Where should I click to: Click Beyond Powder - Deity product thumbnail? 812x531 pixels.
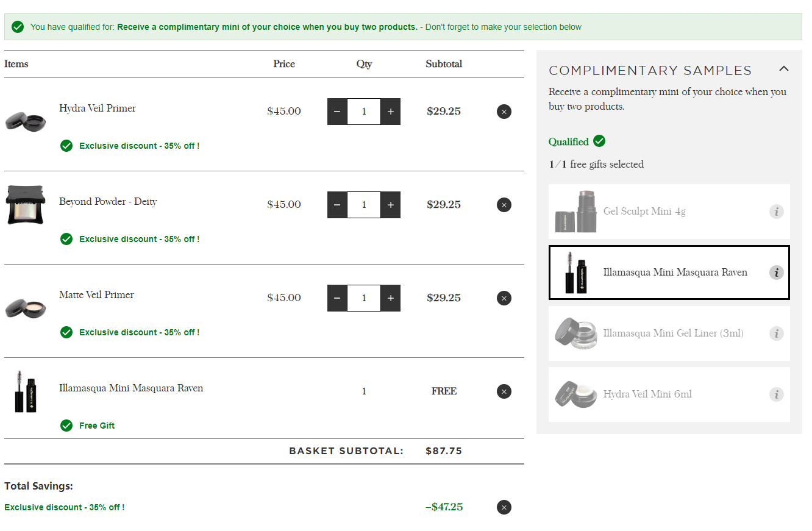[x=26, y=205]
